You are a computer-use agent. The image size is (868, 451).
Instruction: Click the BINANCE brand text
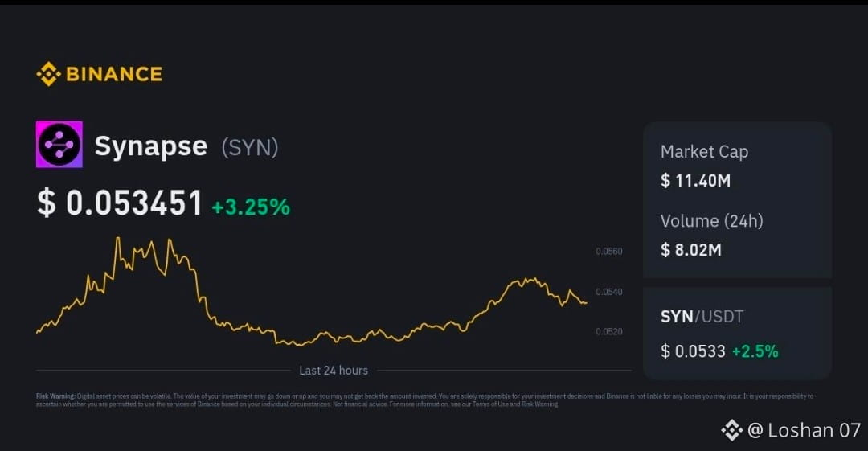coord(114,74)
